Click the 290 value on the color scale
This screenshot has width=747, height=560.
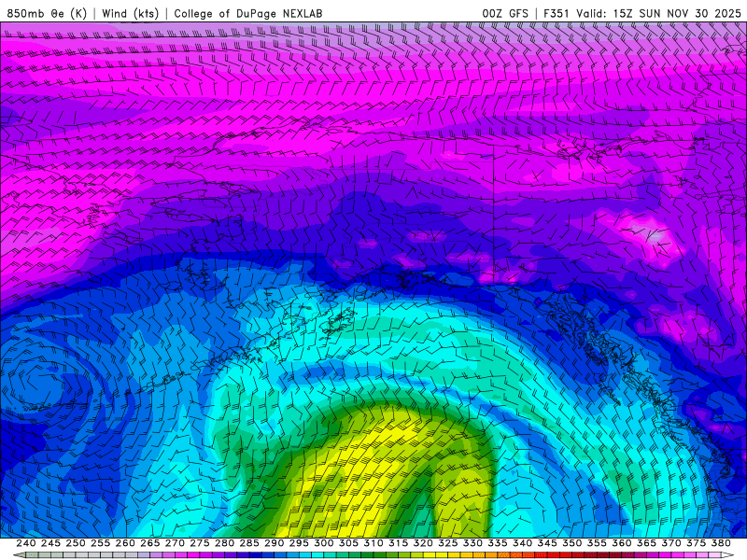click(274, 543)
